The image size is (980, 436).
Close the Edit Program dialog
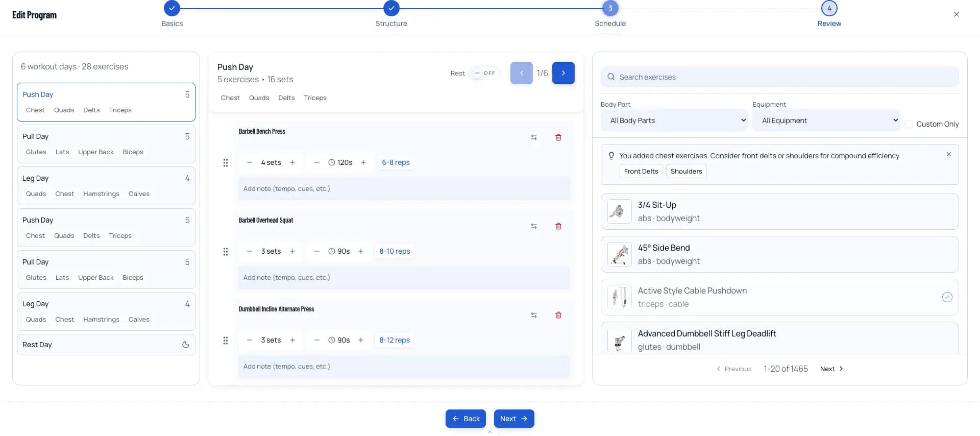point(957,14)
